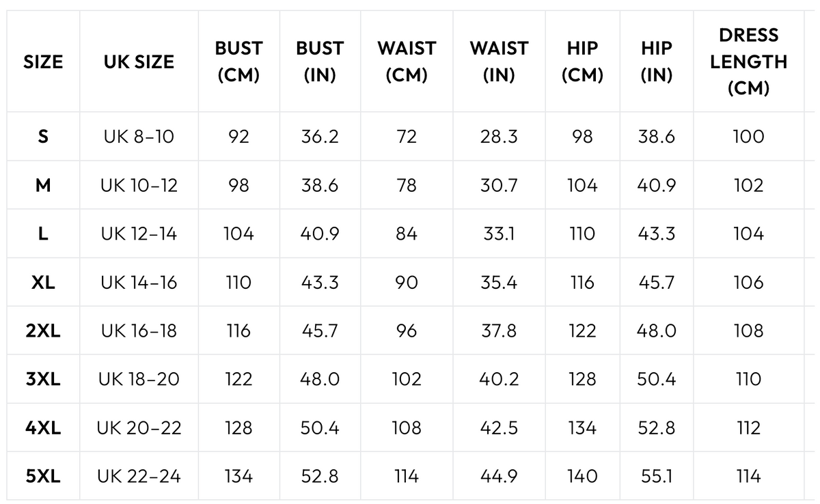Image resolution: width=820 pixels, height=504 pixels.
Task: Select the UK SIZE column header
Action: point(139,62)
